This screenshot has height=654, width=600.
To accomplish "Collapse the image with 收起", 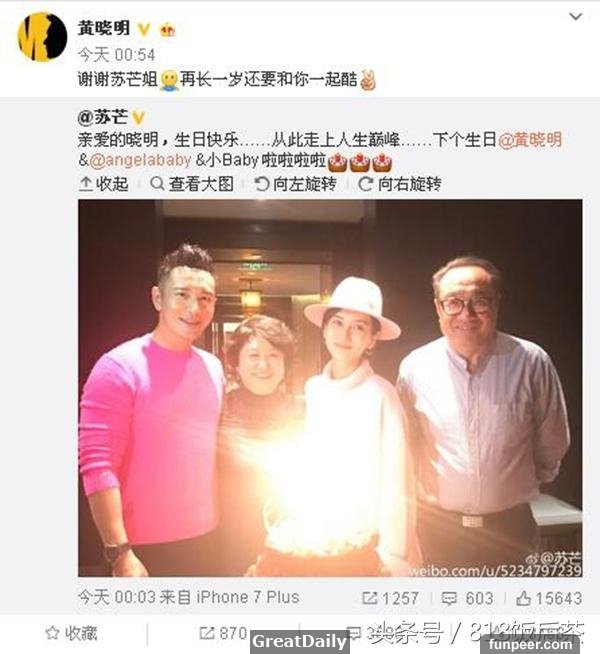I will 103,184.
